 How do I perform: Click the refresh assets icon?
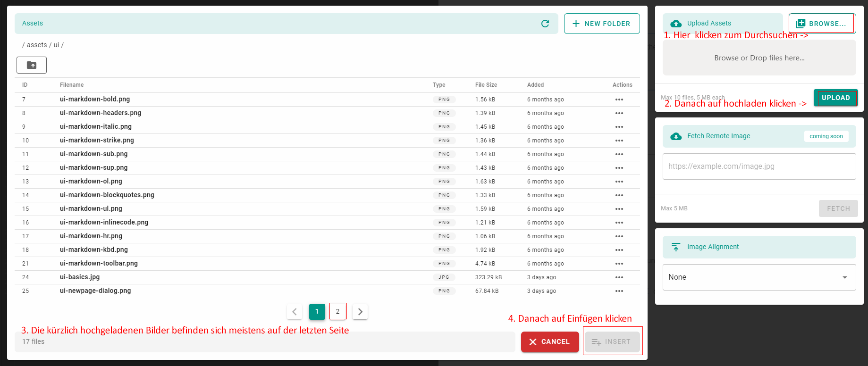coord(545,24)
